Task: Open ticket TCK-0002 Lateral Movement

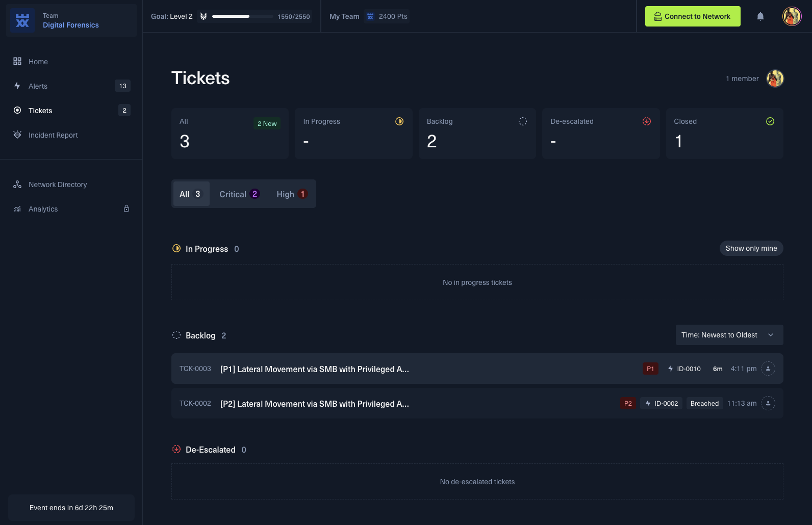Action: pos(314,404)
